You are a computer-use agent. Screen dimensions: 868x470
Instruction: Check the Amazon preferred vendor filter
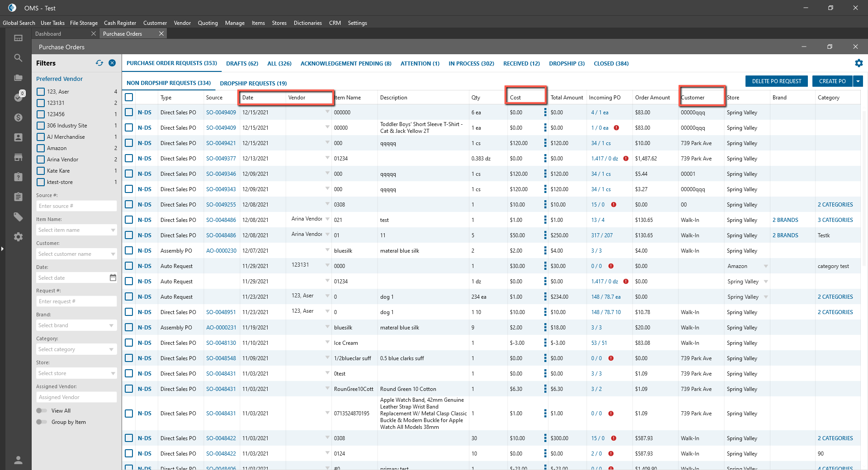click(41, 148)
